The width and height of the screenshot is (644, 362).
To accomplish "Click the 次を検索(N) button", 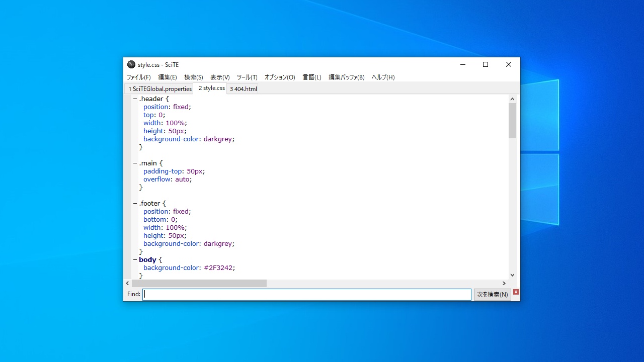I will point(493,295).
